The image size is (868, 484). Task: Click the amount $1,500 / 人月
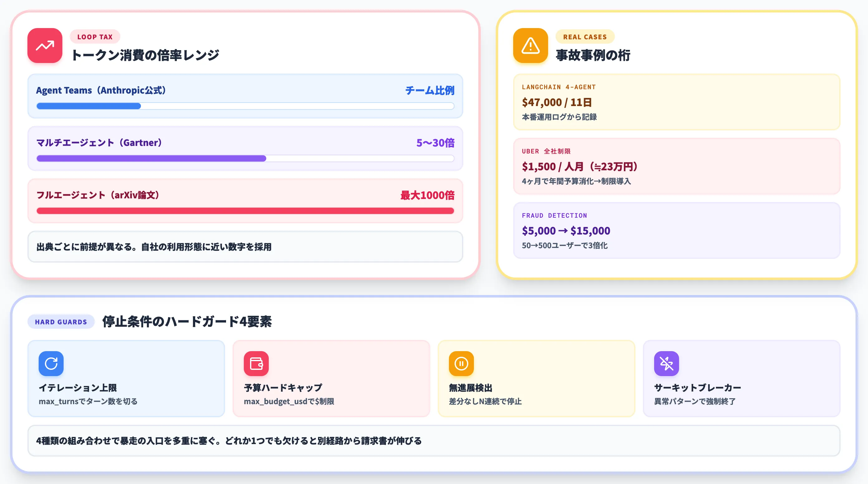pos(580,167)
